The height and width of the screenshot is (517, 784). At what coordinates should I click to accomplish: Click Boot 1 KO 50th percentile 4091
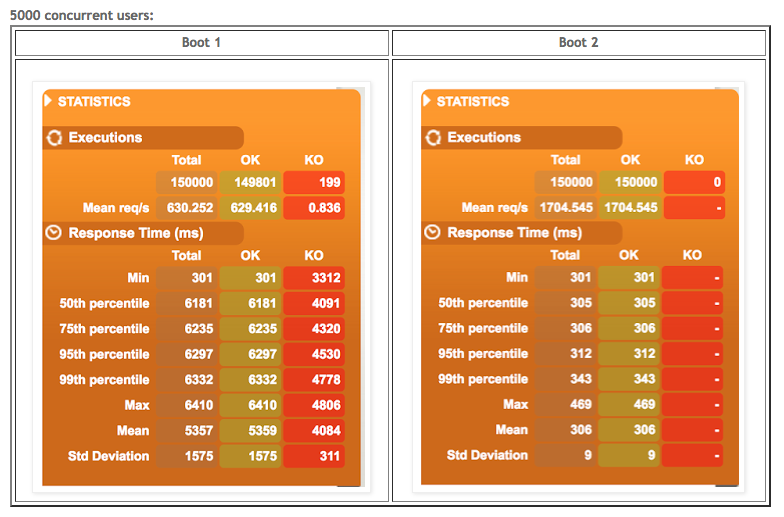(314, 304)
